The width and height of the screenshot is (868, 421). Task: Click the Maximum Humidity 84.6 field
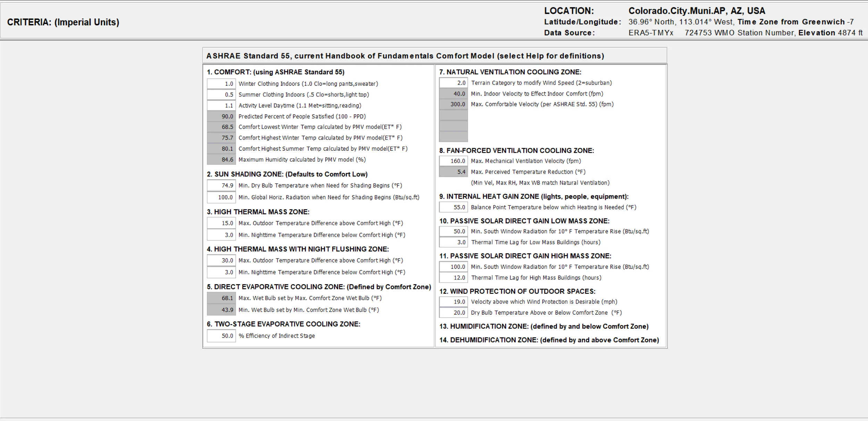tap(221, 159)
